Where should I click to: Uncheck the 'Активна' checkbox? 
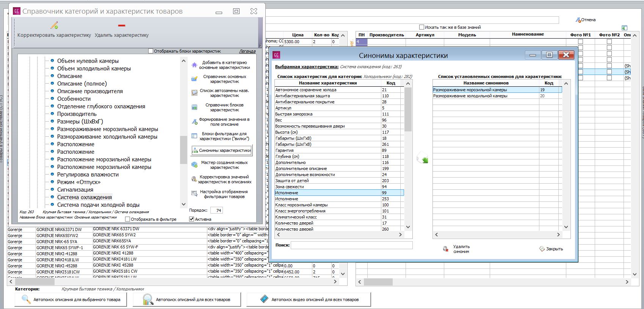click(x=191, y=219)
